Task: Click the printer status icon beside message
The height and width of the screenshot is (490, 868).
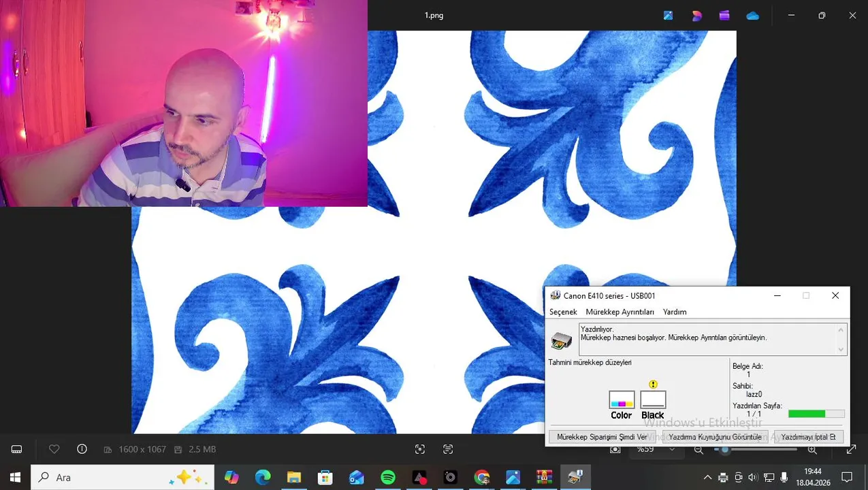Action: pyautogui.click(x=562, y=340)
